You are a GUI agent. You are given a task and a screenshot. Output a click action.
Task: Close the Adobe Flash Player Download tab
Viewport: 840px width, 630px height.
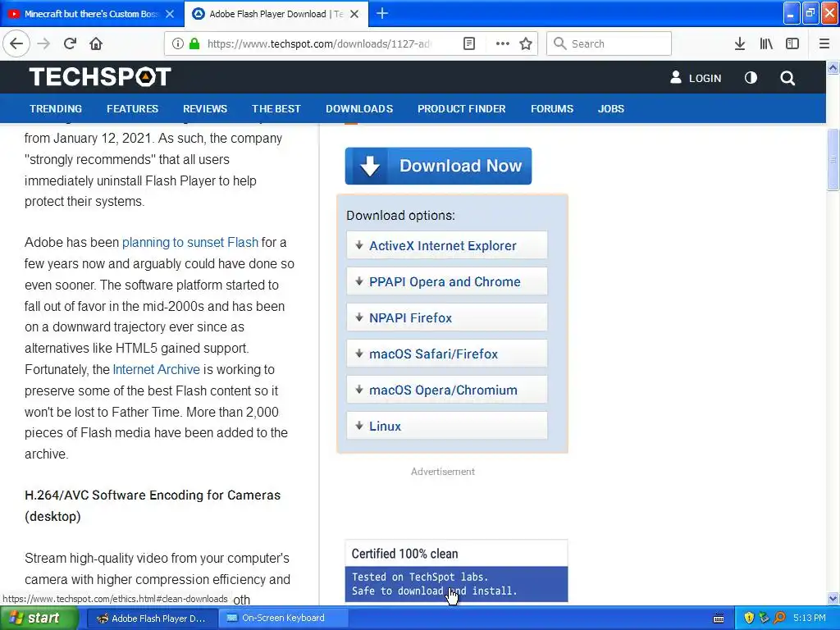[x=354, y=14]
